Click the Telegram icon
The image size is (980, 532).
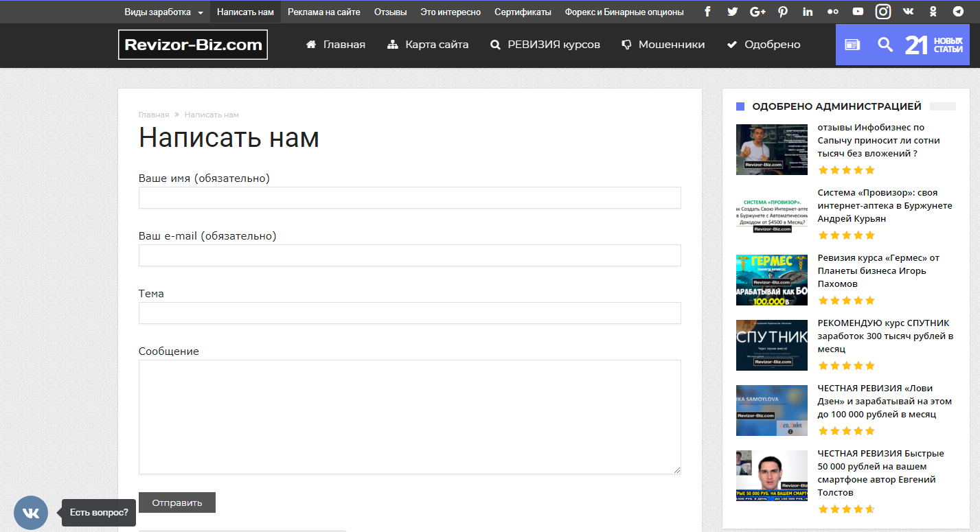tap(958, 12)
